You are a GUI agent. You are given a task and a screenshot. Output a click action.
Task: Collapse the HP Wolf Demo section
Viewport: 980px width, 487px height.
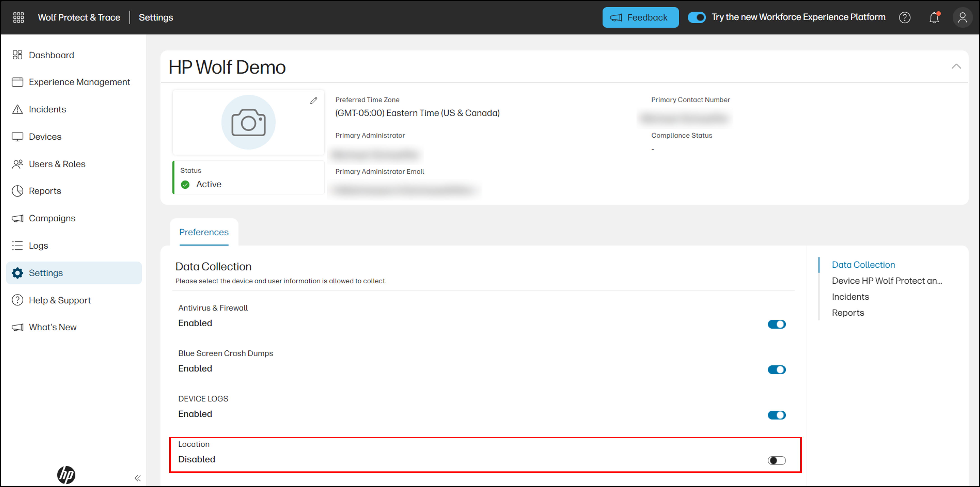pyautogui.click(x=956, y=67)
